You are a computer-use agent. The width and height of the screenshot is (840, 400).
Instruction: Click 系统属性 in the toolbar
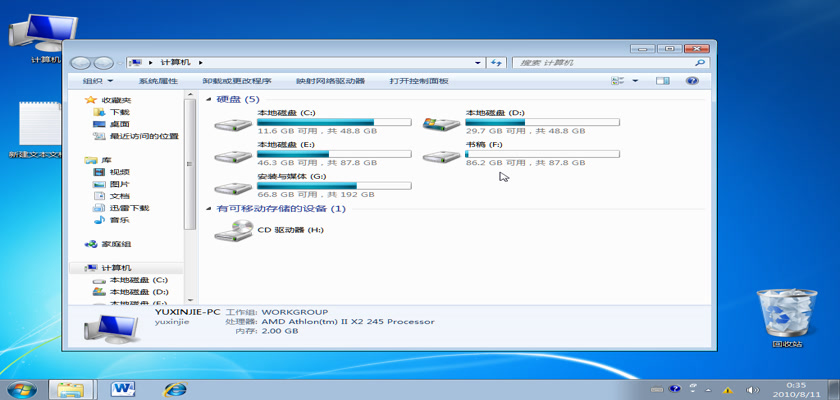pos(158,81)
